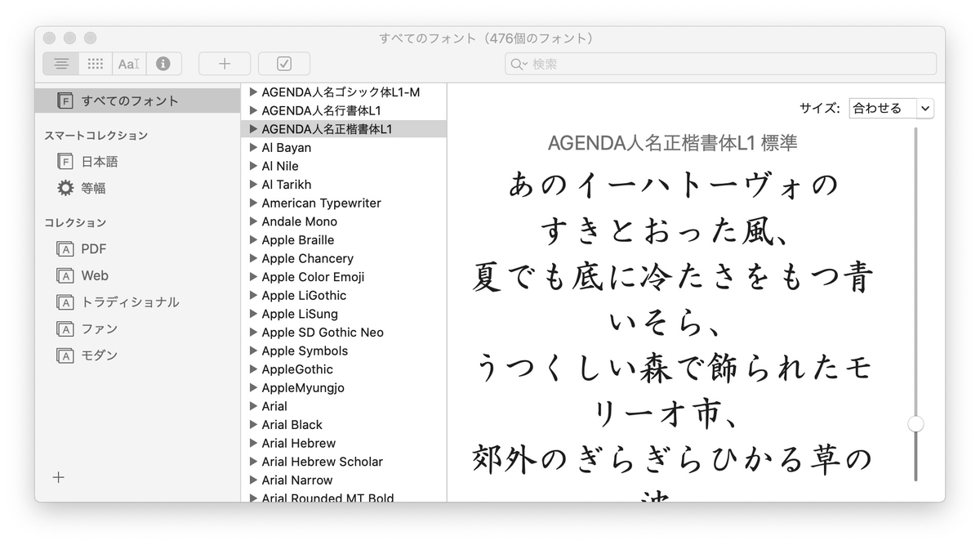Click the preview sample text area
The width and height of the screenshot is (980, 545).
point(674,335)
